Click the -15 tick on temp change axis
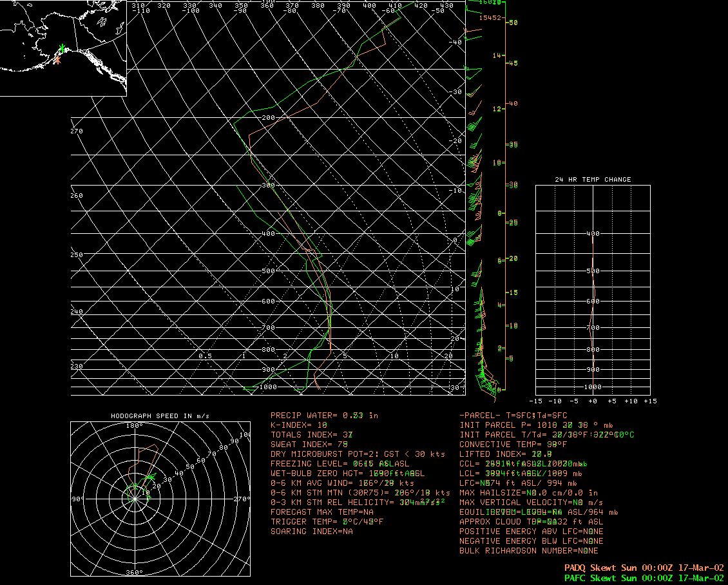The height and width of the screenshot is (585, 728). 536,401
